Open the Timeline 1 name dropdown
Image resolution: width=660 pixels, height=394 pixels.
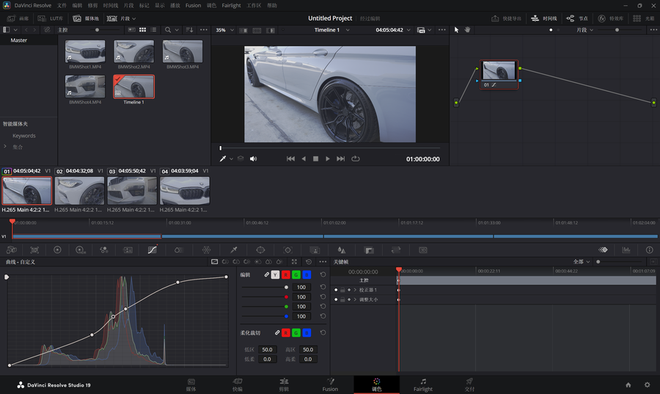pyautogui.click(x=332, y=30)
